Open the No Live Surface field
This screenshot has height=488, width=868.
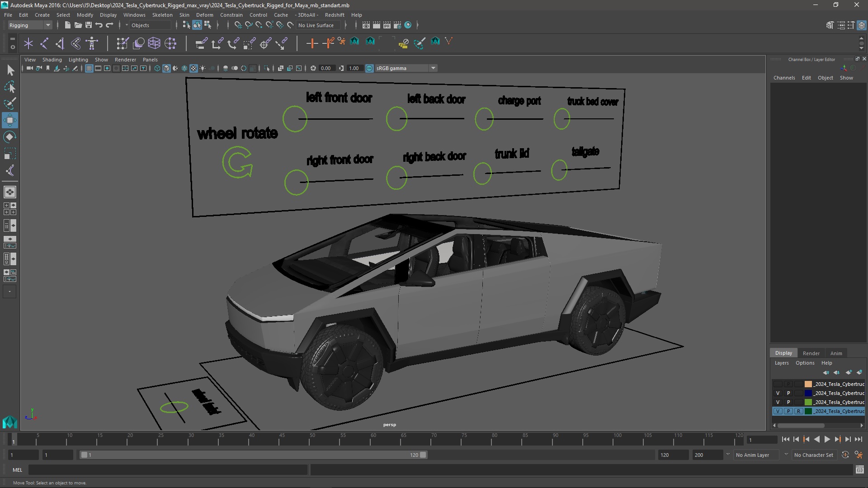point(319,25)
